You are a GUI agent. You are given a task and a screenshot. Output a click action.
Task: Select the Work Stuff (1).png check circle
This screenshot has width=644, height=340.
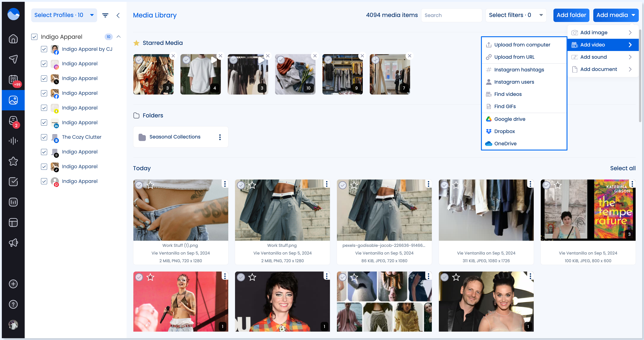tap(139, 185)
